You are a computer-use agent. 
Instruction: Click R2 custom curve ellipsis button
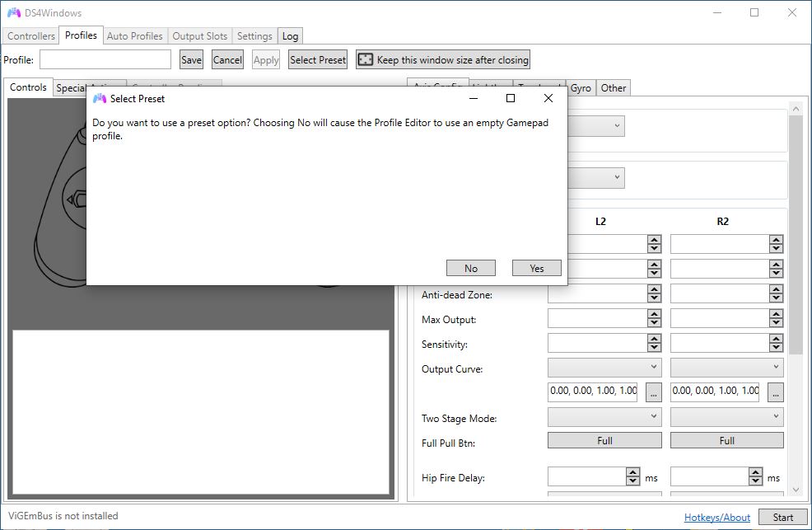pyautogui.click(x=775, y=392)
